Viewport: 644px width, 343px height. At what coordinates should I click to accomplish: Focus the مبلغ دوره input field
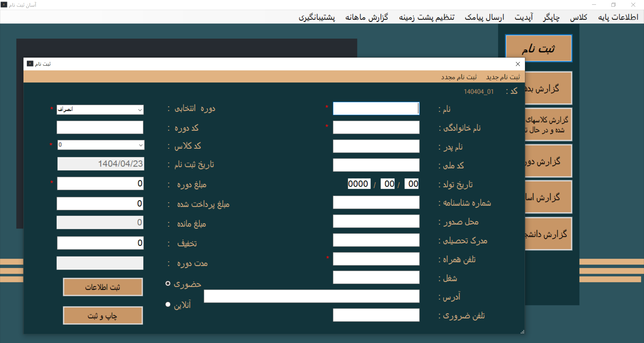coord(100,183)
